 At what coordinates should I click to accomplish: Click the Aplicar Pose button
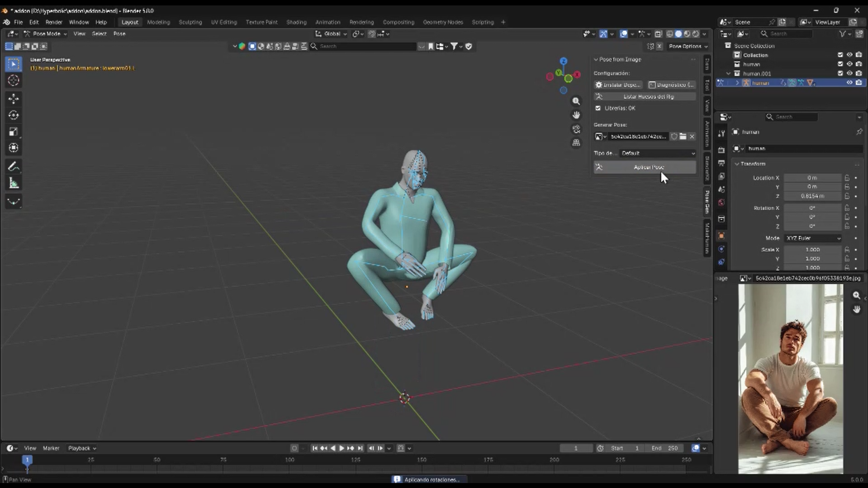pos(645,167)
